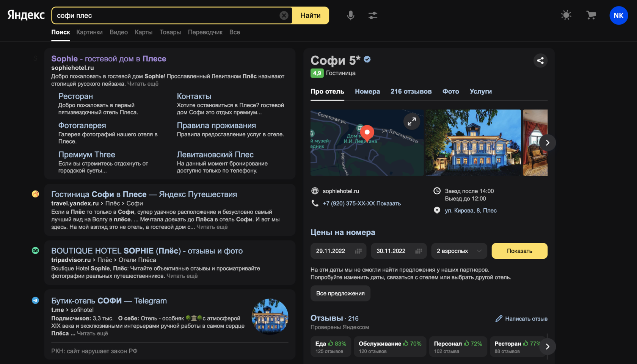Open calendar for check-out date 30.11.2022
The width and height of the screenshot is (637, 364).
(x=419, y=251)
